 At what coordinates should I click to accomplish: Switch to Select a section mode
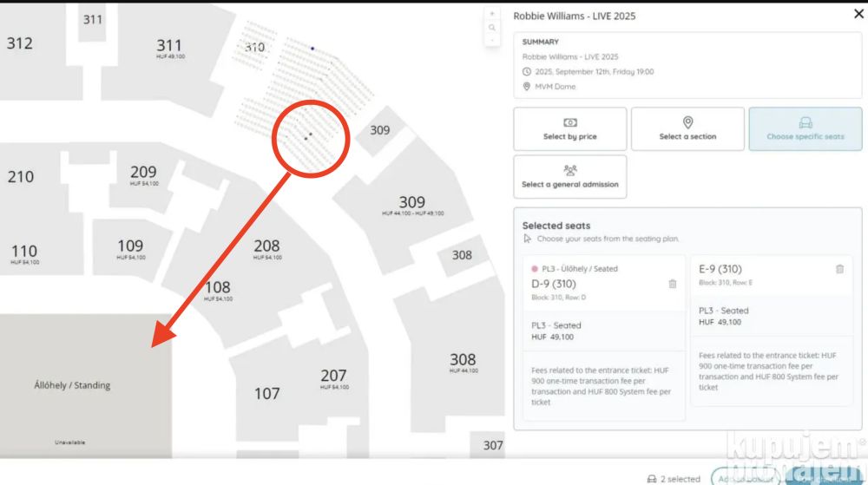687,129
